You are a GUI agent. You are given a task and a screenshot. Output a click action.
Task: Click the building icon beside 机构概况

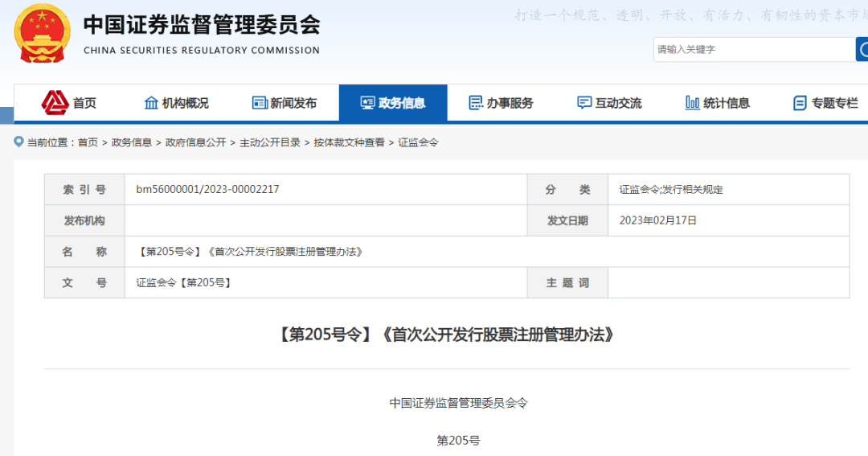tap(151, 102)
